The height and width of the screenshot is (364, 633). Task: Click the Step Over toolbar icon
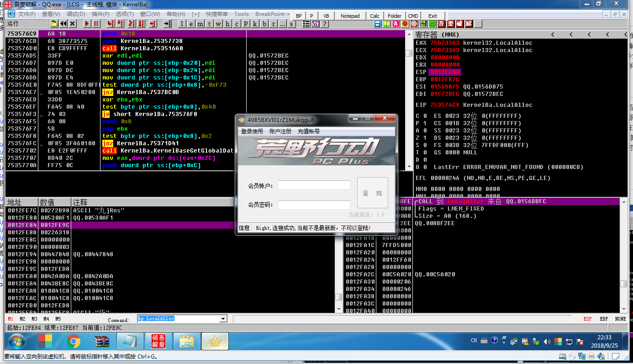coord(120,23)
